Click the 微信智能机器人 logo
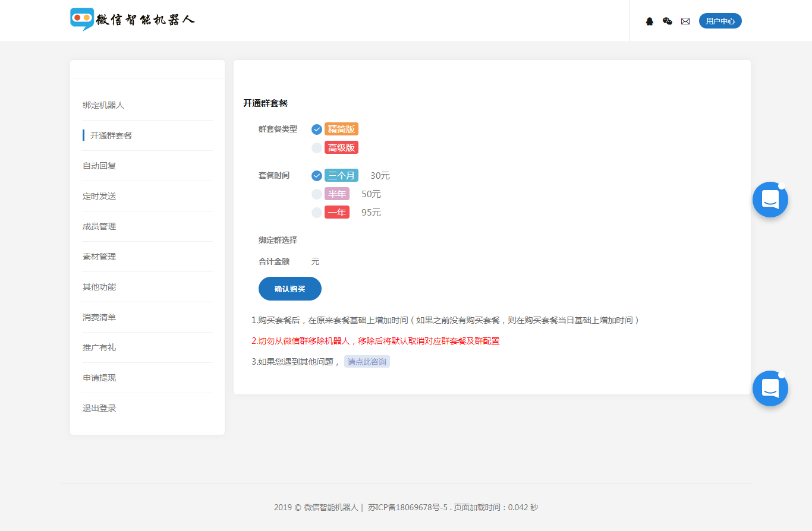 click(132, 20)
